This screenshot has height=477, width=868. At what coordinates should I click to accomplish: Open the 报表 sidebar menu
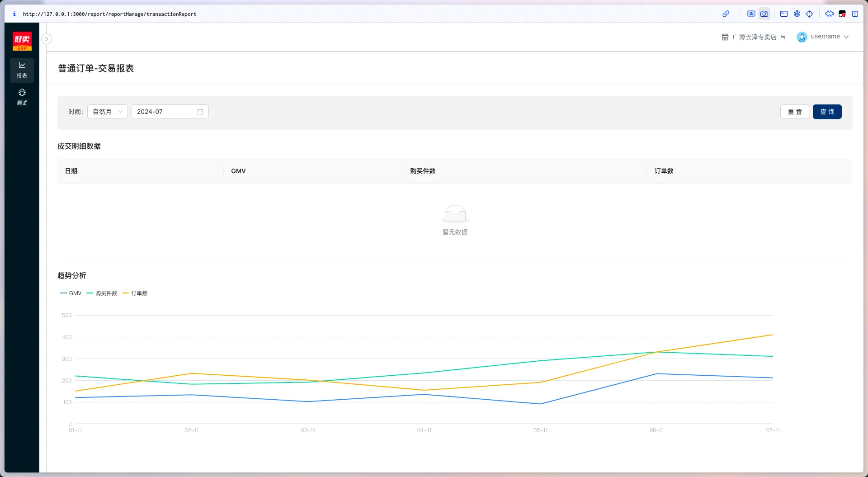click(22, 70)
